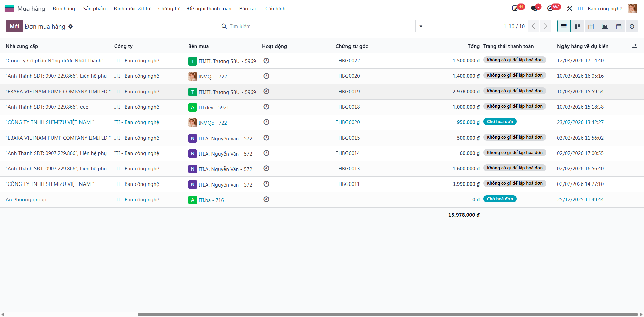Screen dimensions: 644x317
Task: Open CÔNG TY TNHH SHIMIZU 950.000 đ order
Action: [50, 122]
